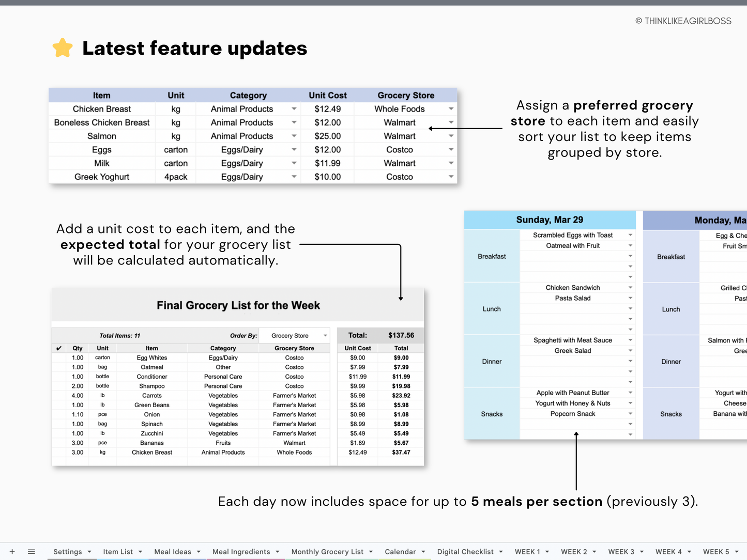Click the Greek Yoghurt item cell
This screenshot has height=560, width=747.
102,177
